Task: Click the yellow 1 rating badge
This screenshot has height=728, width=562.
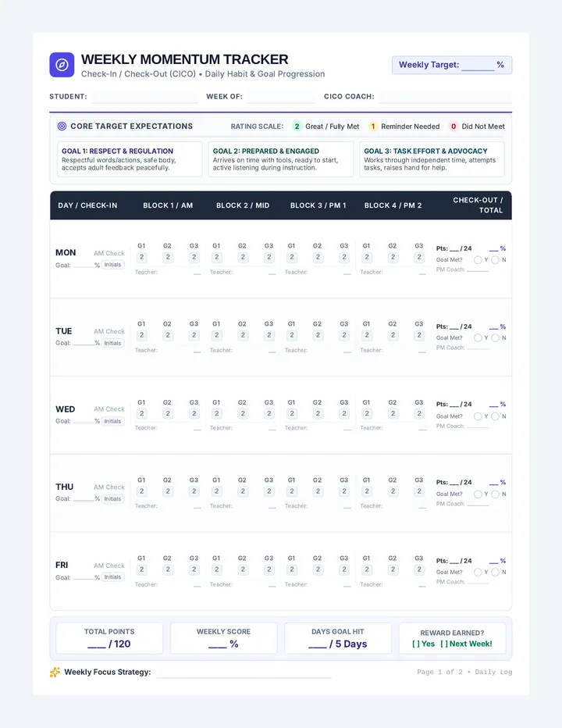Action: 372,127
